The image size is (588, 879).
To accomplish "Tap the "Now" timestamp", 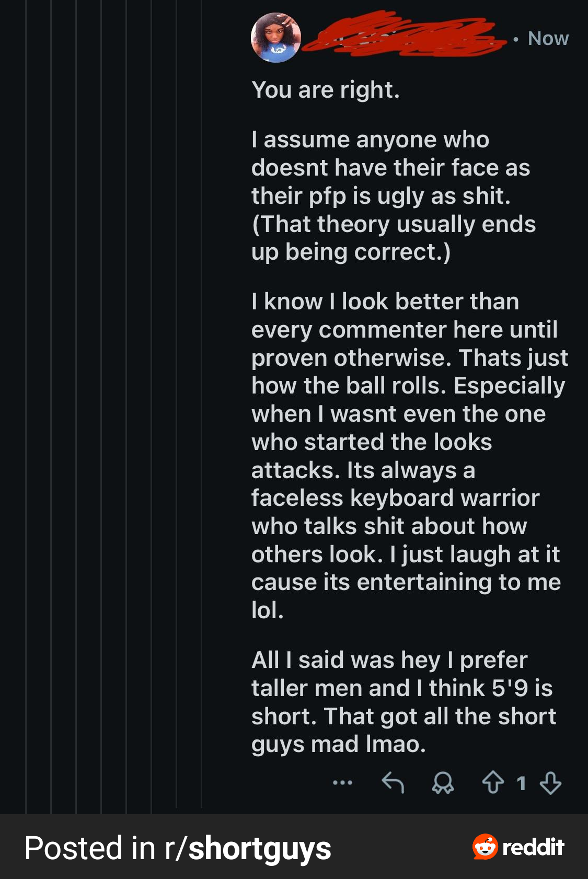I will coord(548,38).
